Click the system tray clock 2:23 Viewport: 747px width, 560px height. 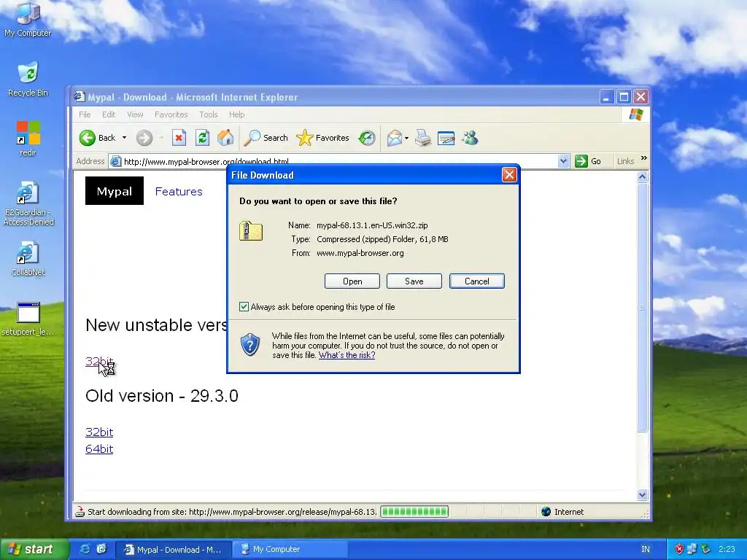coord(727,549)
